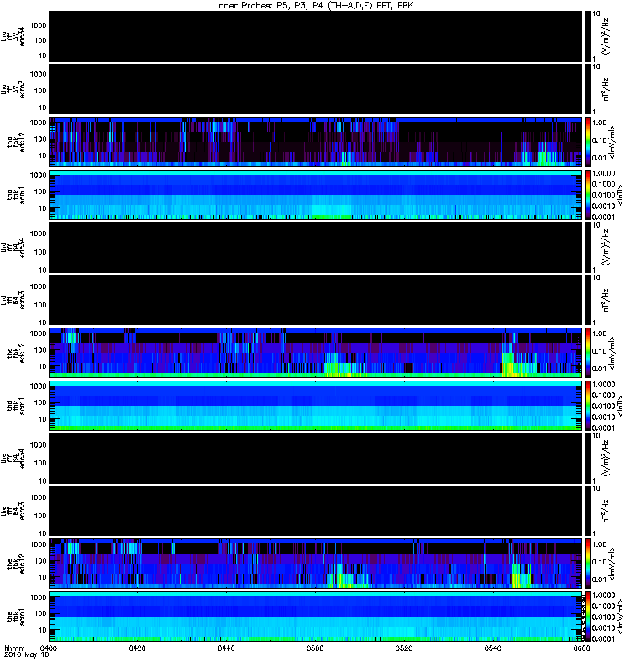
Task: Select the the fbk scm1 spectrogram panel
Action: point(316,617)
